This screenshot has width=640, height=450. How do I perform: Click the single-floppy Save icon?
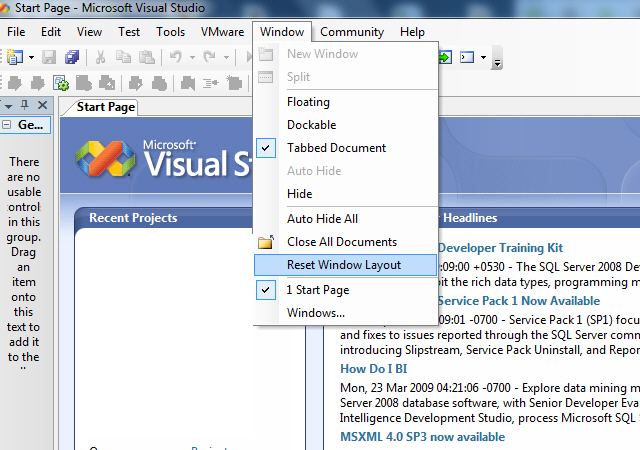[49, 57]
